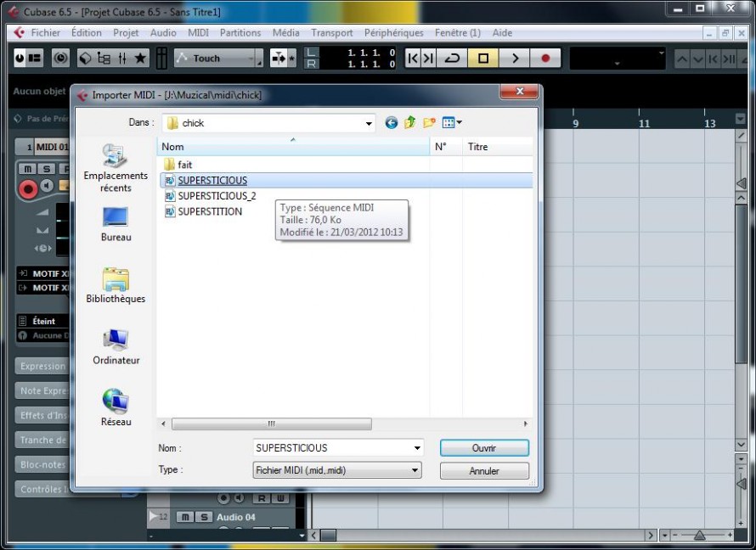Open the Transport menu
This screenshot has height=550, width=756.
[x=332, y=33]
